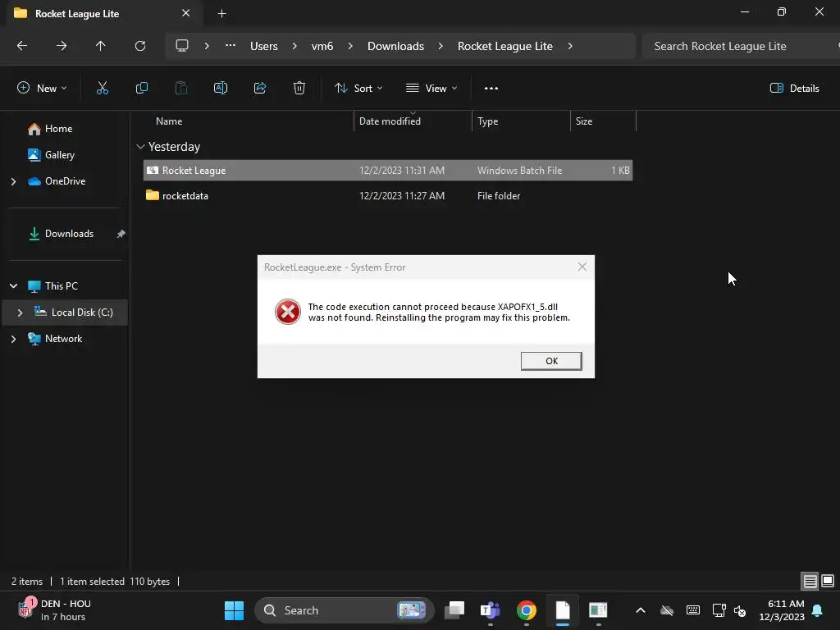Open Google Chrome from the taskbar

click(526, 610)
